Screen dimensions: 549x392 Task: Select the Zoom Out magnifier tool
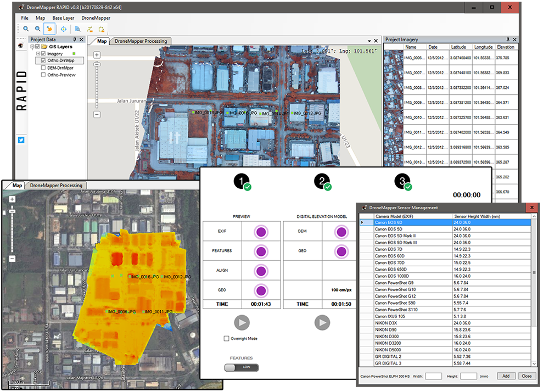pos(37,29)
